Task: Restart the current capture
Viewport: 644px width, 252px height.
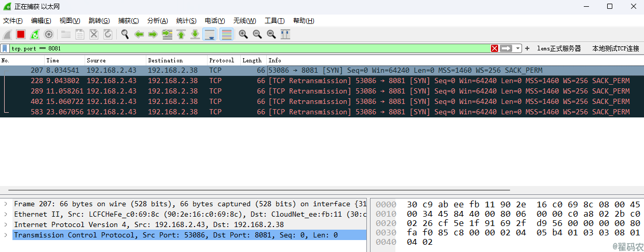Action: (x=35, y=34)
